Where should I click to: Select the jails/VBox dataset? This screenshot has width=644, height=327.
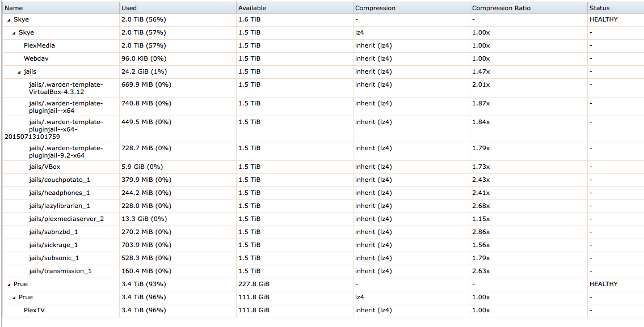(323, 167)
